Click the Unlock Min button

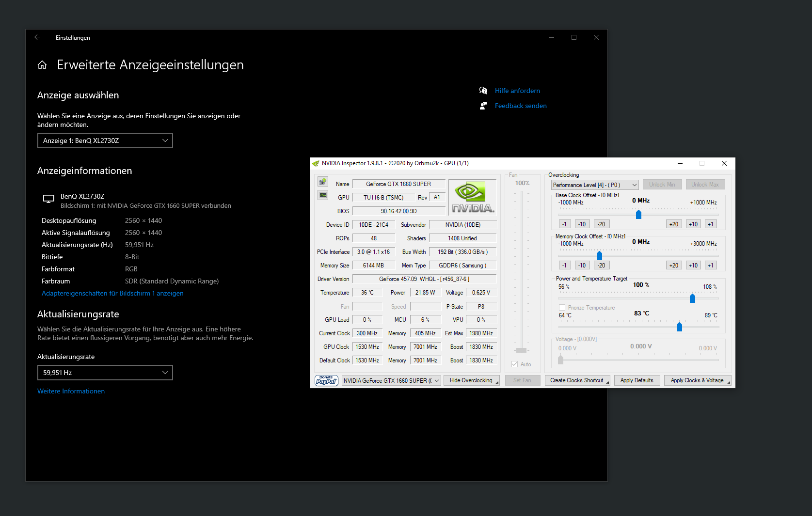click(662, 185)
